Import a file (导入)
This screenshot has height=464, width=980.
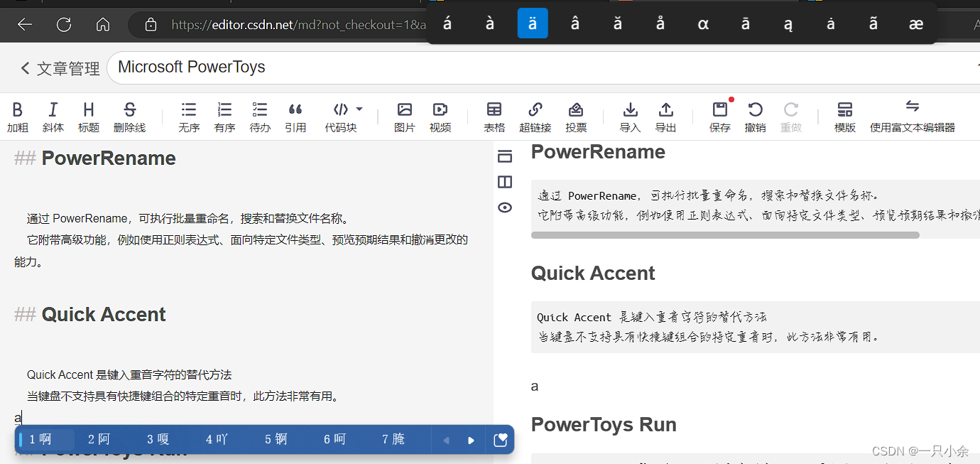pyautogui.click(x=630, y=117)
